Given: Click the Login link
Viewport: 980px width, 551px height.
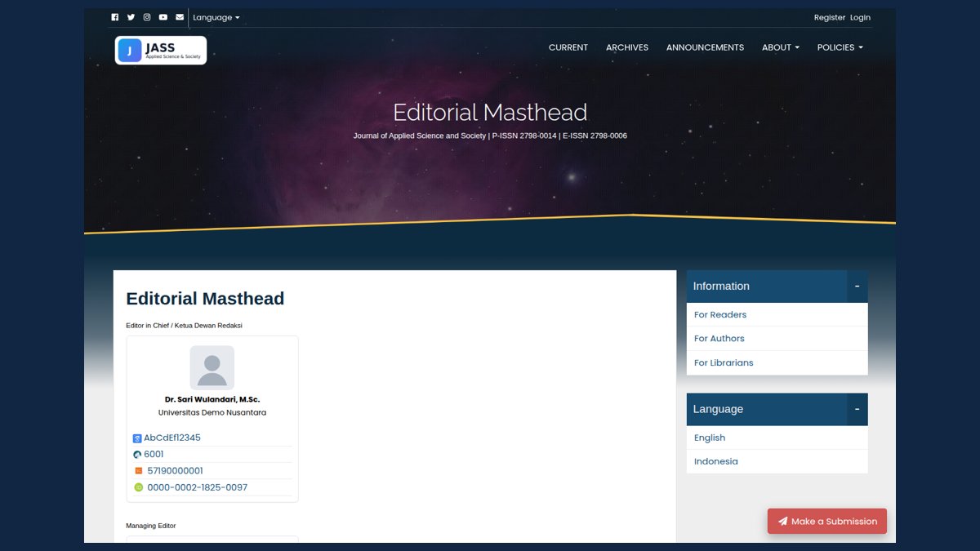Looking at the screenshot, I should tap(860, 17).
